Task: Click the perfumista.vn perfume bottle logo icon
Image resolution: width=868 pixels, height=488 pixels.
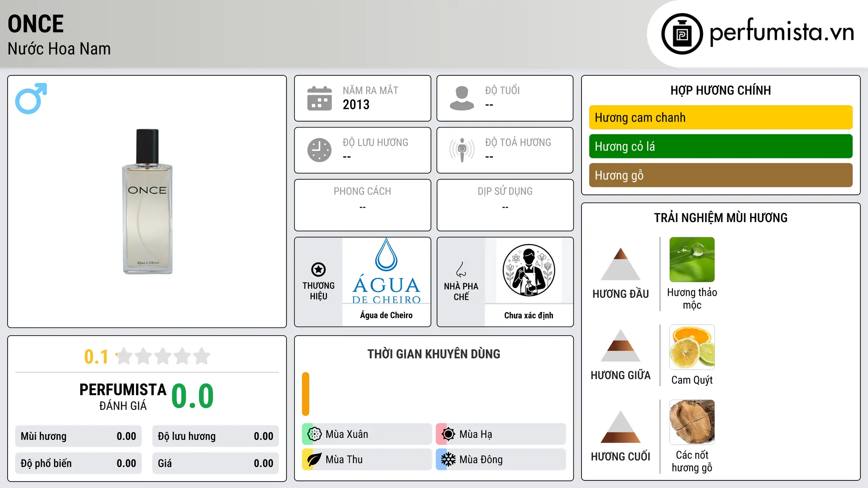Action: [682, 34]
